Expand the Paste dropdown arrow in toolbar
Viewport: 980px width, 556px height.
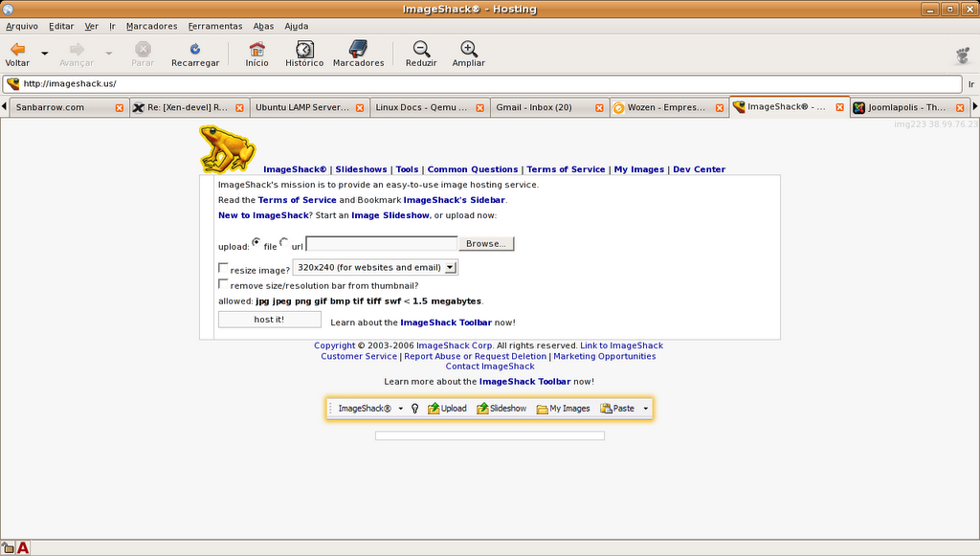click(646, 409)
